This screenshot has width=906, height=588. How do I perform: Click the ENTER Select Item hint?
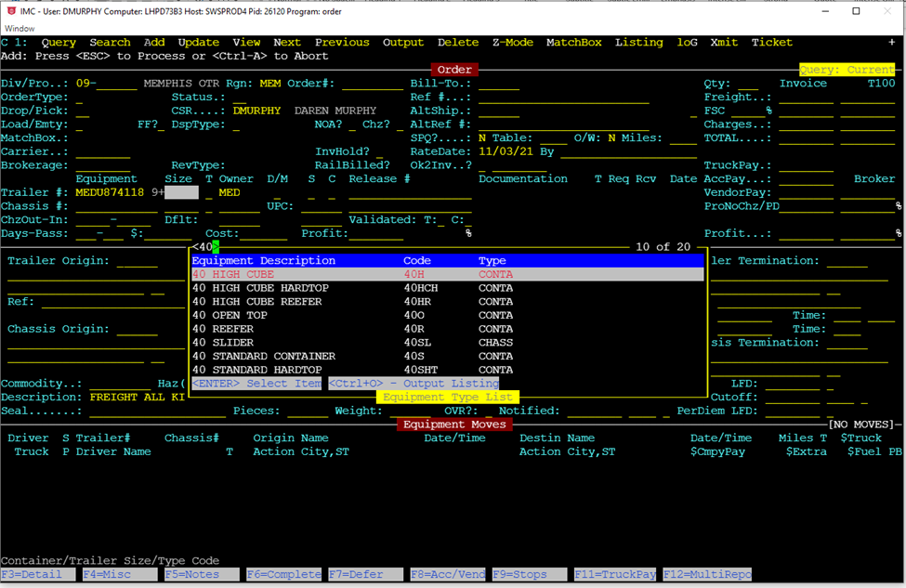(x=256, y=384)
